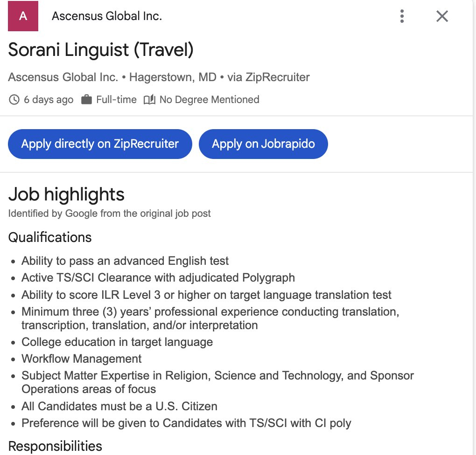Screen dimensions: 476x455
Task: Click the clock icon beside '6 days ago'
Action: [x=14, y=100]
